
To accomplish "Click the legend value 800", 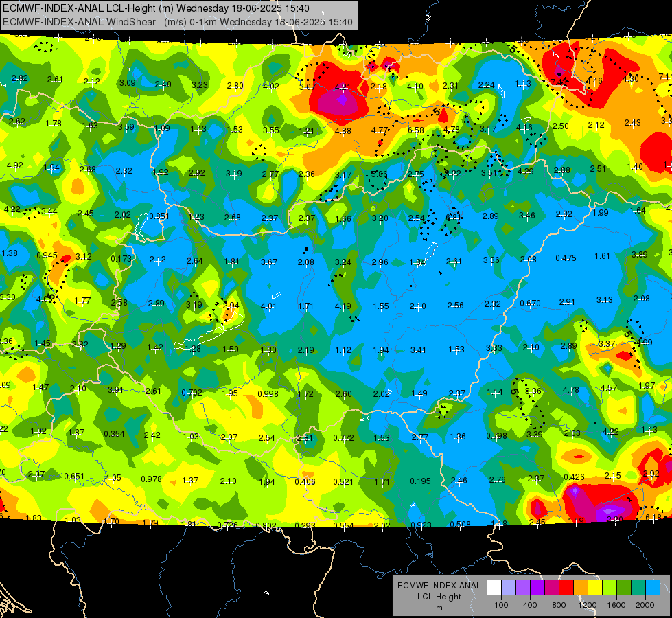I will tap(559, 605).
